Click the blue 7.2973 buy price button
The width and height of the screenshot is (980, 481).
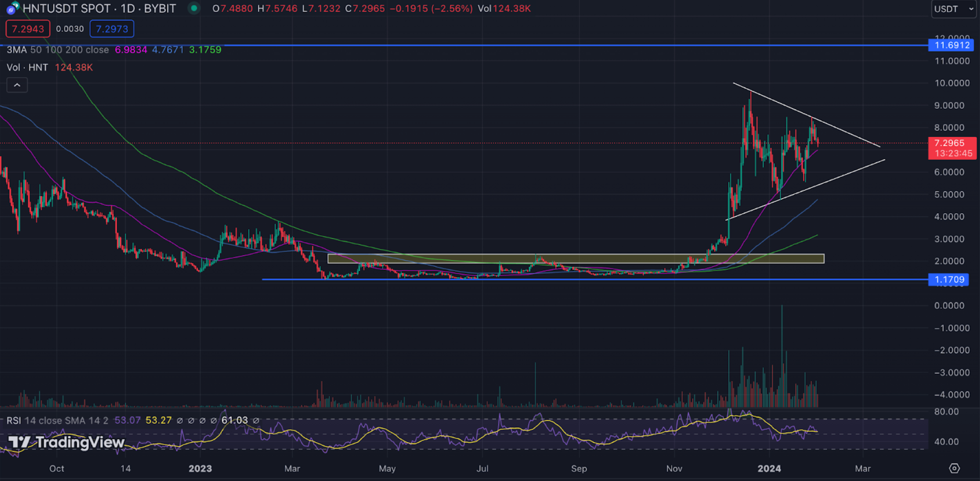click(112, 29)
